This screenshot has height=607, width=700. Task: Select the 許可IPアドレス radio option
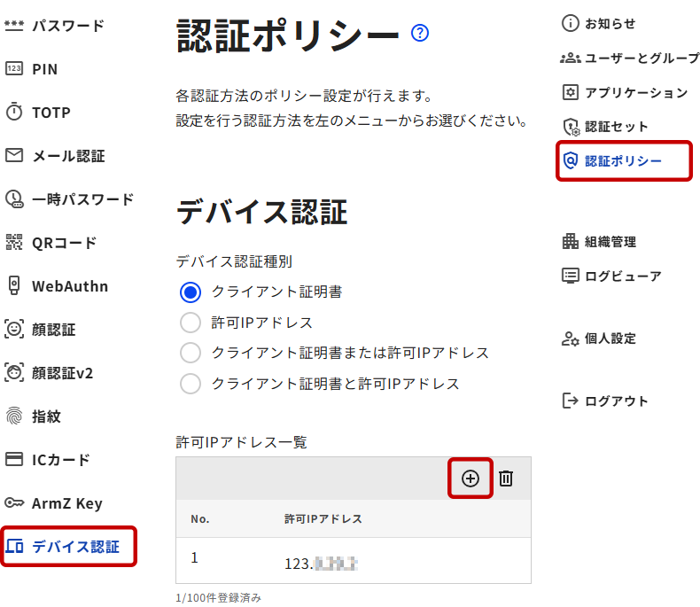[x=191, y=323]
